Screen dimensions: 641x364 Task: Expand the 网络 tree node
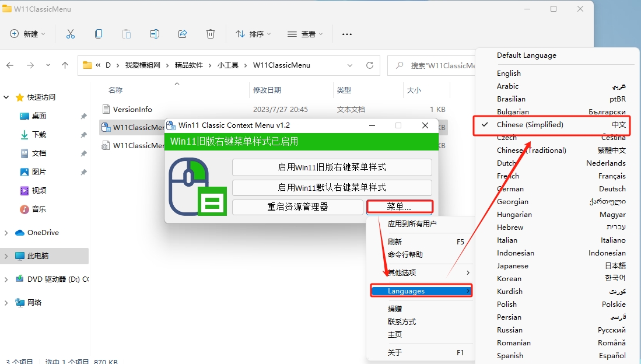6,303
